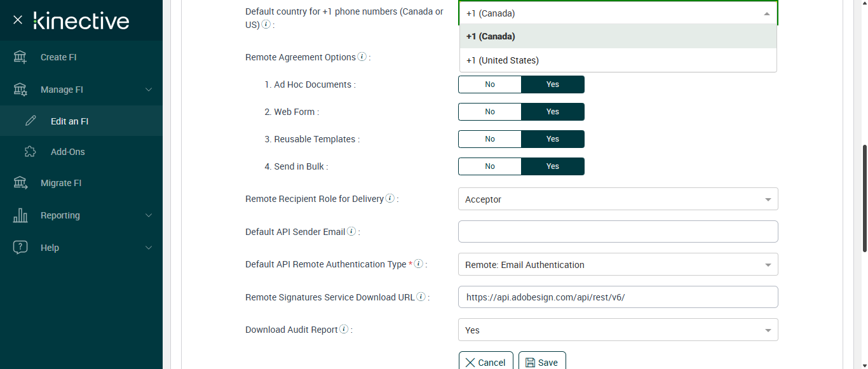Click the Save button

tap(542, 362)
